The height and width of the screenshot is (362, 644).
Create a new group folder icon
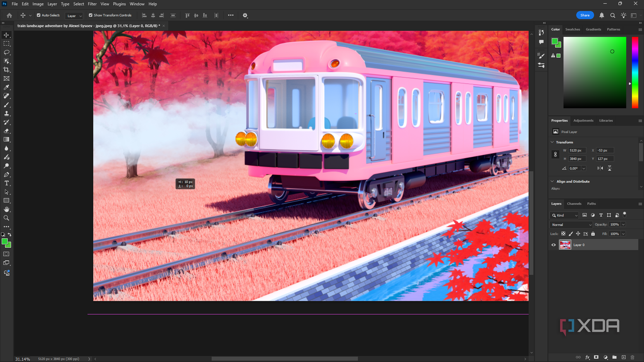point(614,357)
